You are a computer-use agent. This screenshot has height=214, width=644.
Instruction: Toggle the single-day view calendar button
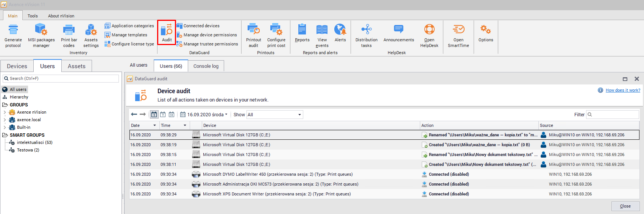(x=154, y=114)
